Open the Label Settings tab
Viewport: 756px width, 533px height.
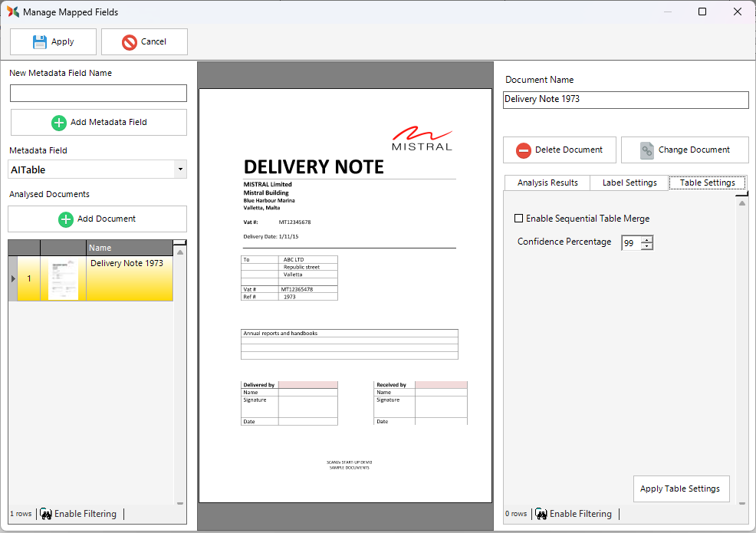tap(629, 183)
